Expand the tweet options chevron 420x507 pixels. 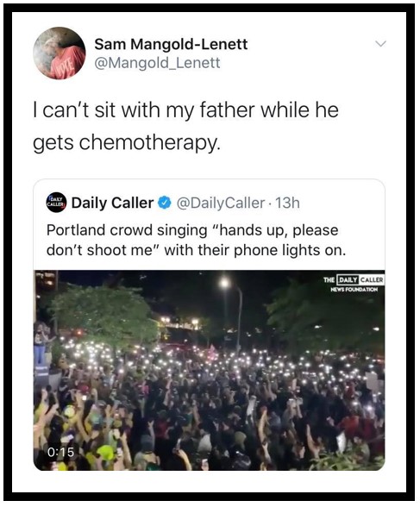(x=381, y=43)
